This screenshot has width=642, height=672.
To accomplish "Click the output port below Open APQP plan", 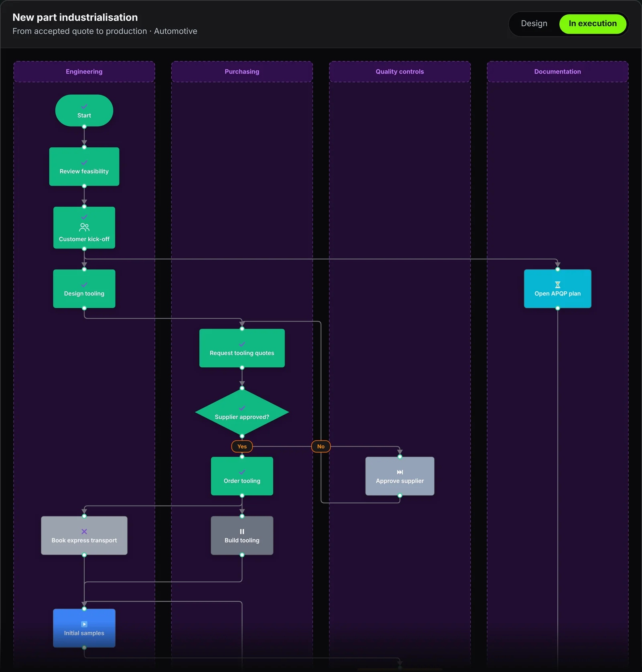I will tap(557, 308).
